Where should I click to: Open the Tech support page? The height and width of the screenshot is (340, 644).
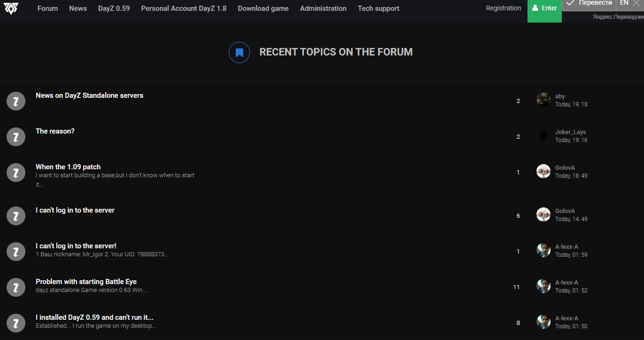[379, 8]
